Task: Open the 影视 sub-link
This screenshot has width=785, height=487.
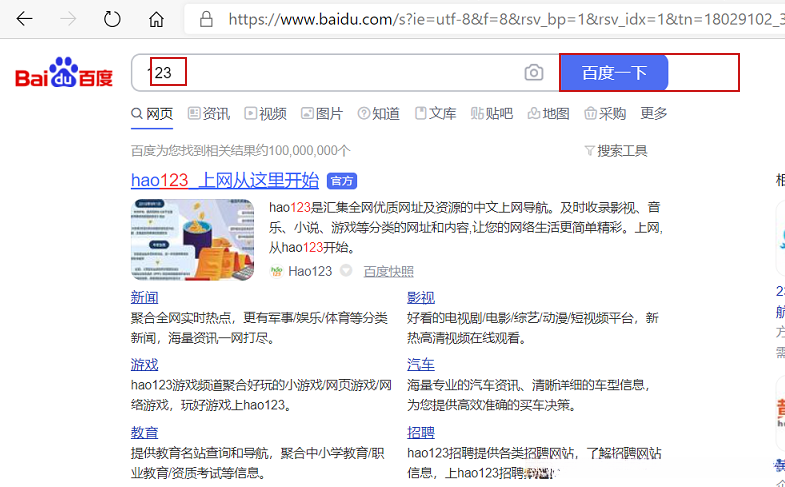Action: pyautogui.click(x=421, y=298)
